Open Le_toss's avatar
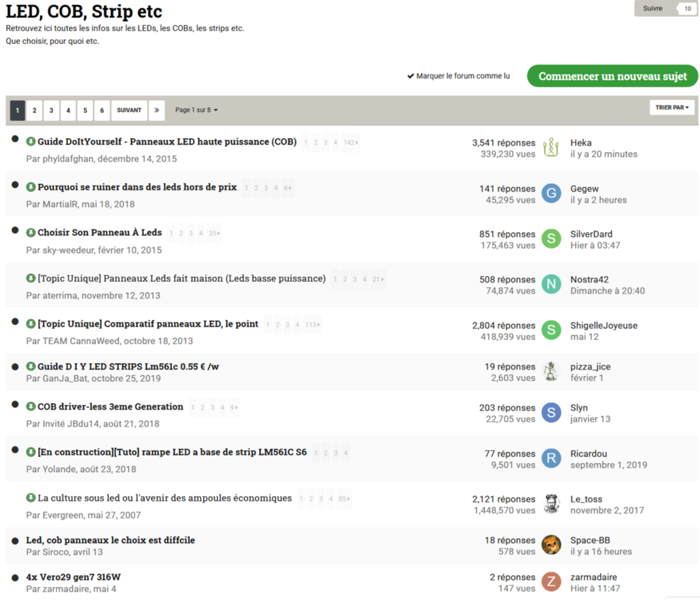The image size is (700, 600). coord(551,504)
